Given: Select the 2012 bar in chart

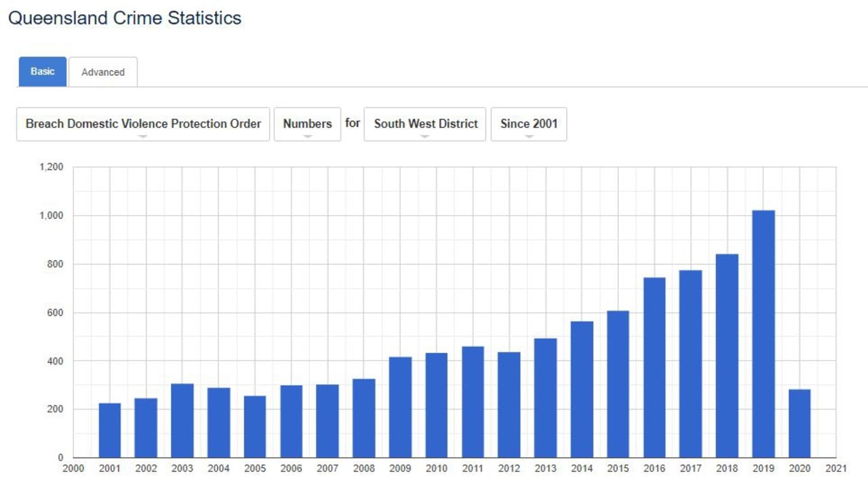Looking at the screenshot, I should pos(509,405).
